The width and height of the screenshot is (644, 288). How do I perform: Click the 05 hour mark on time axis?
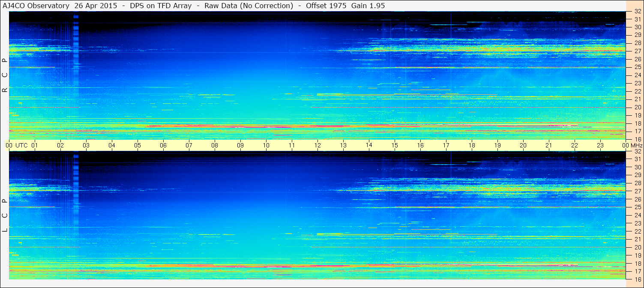[138, 145]
